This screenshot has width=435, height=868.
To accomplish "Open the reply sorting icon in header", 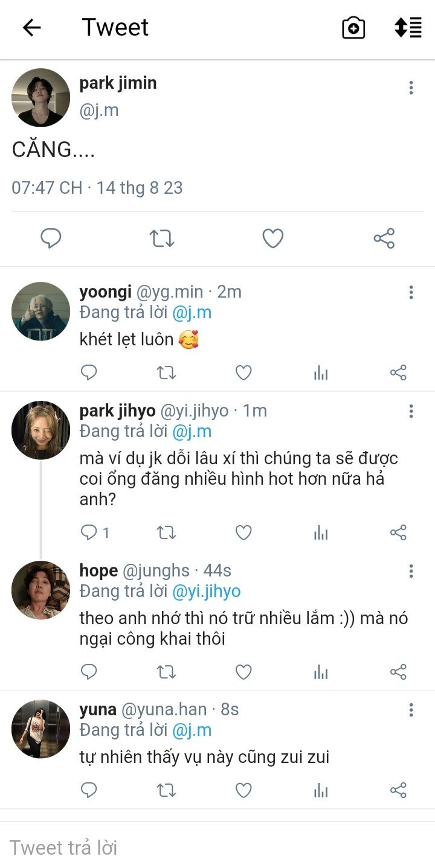I will point(408,28).
